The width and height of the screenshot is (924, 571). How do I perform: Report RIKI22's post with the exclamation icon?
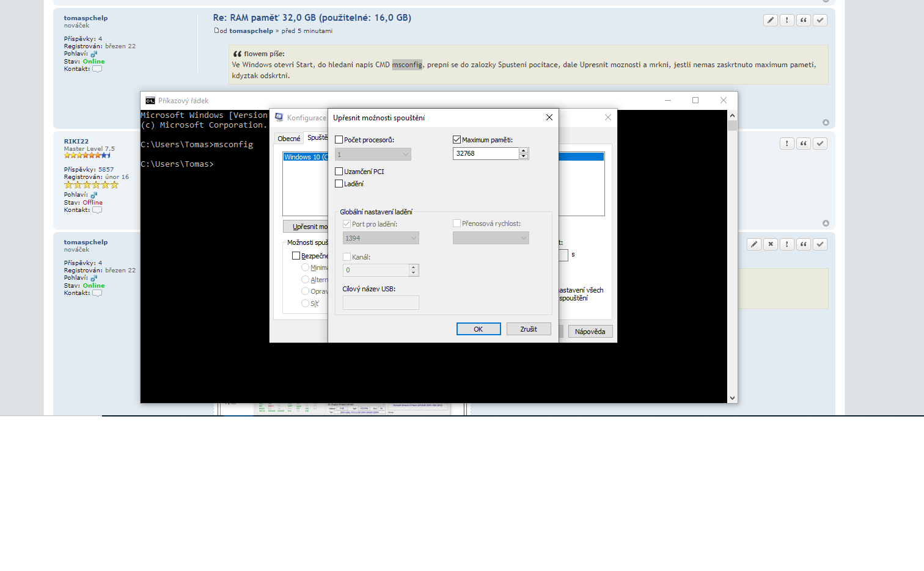coord(787,144)
